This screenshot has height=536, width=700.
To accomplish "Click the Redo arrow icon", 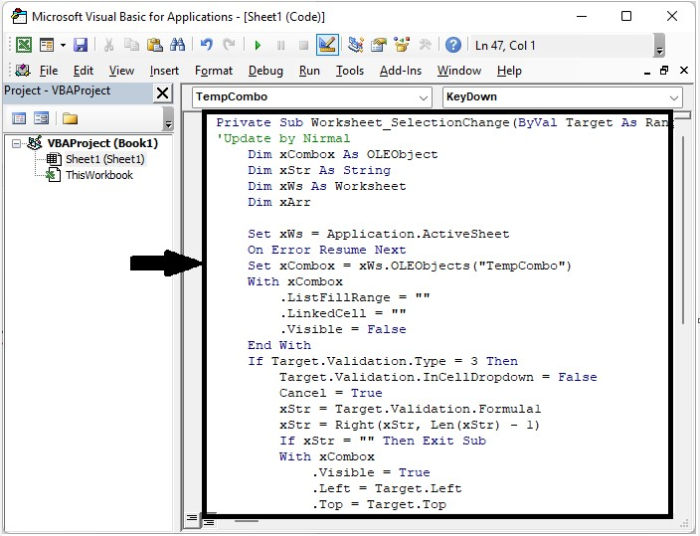I will tap(229, 45).
